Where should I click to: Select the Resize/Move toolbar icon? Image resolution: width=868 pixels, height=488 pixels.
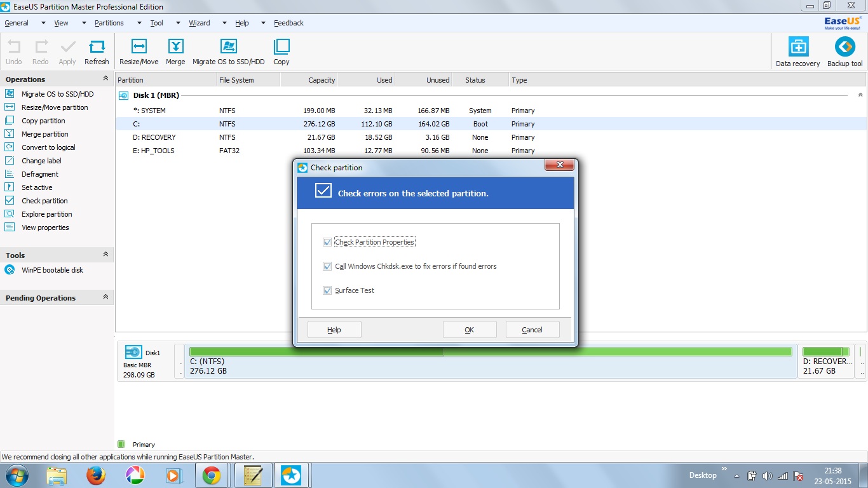click(x=139, y=46)
